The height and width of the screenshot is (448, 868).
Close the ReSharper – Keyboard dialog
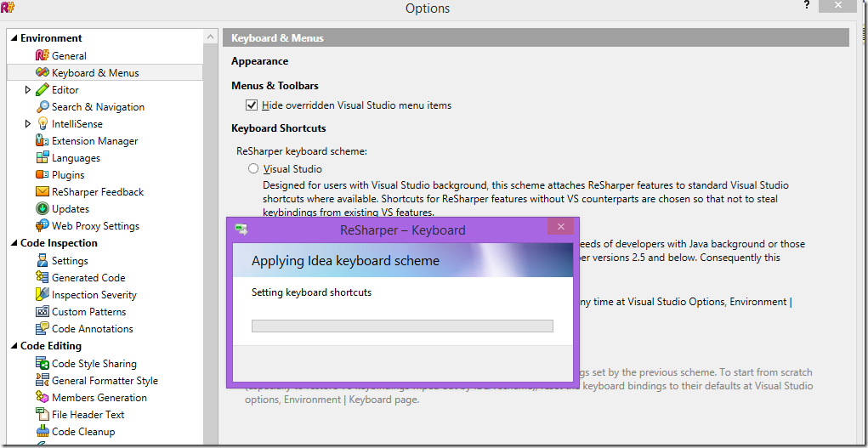(x=561, y=226)
